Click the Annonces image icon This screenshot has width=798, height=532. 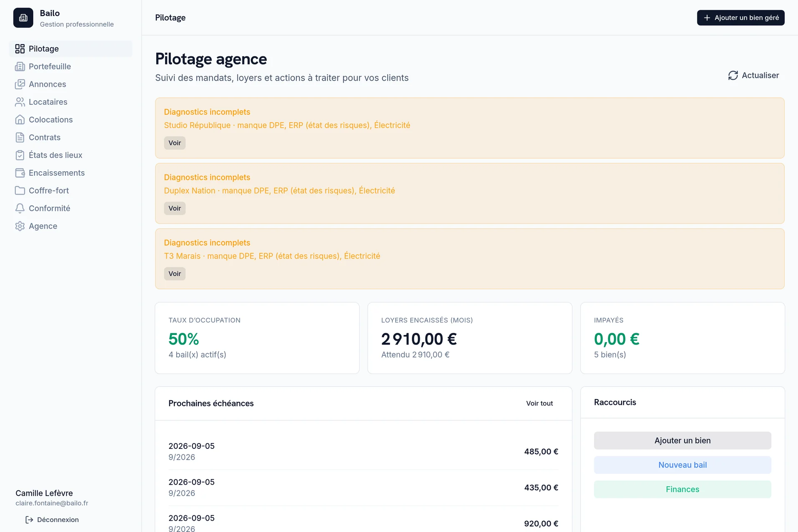click(x=20, y=84)
